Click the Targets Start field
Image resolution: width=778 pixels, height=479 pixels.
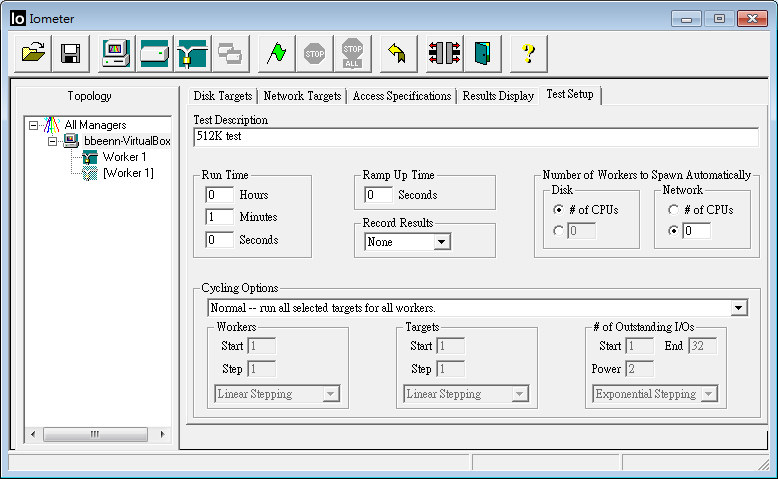(x=451, y=346)
